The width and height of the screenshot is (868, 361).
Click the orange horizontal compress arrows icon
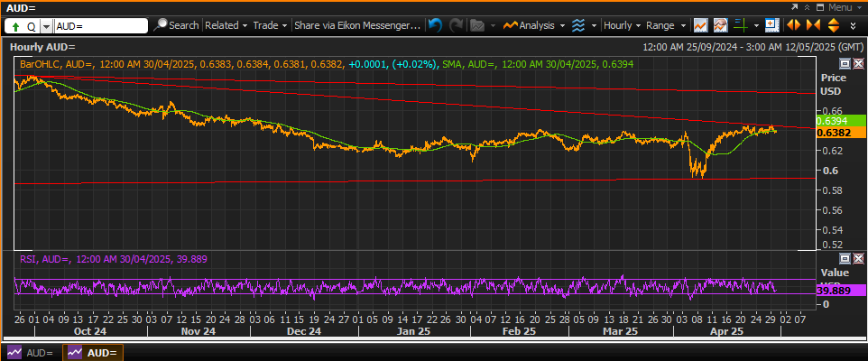(813, 25)
